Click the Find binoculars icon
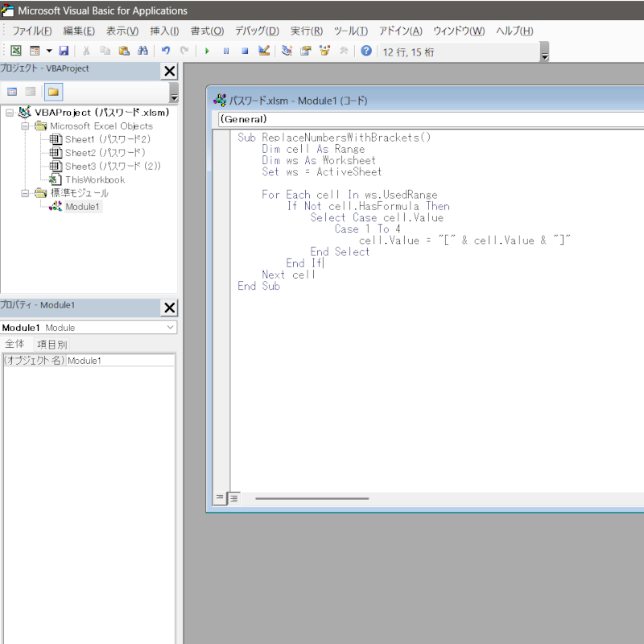Viewport: 644px width, 644px height. (x=142, y=51)
